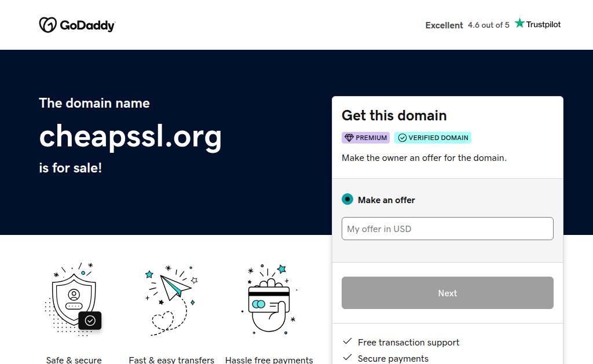Click the Fast & easy transfers label

pyautogui.click(x=171, y=360)
